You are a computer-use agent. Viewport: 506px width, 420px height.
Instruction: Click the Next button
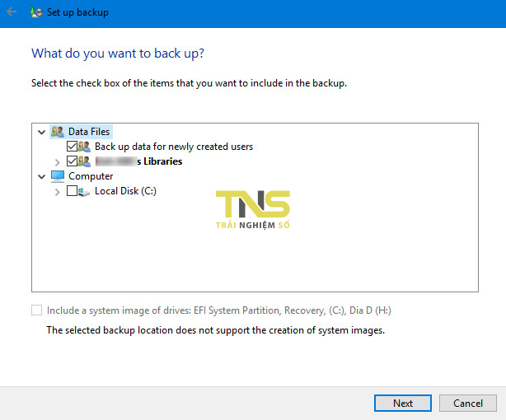pos(403,403)
